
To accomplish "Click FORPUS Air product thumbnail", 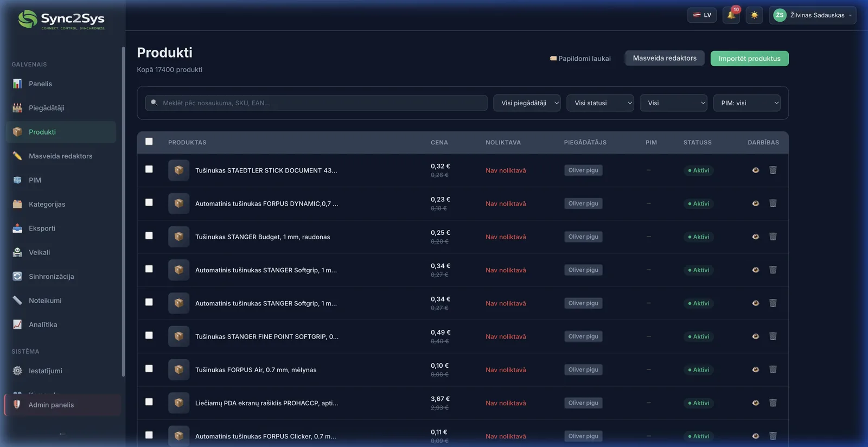I will tap(178, 369).
